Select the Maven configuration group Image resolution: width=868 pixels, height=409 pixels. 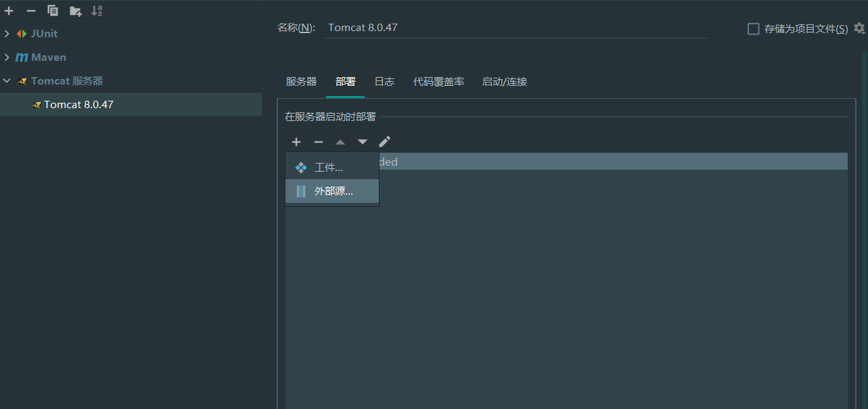[x=131, y=57]
